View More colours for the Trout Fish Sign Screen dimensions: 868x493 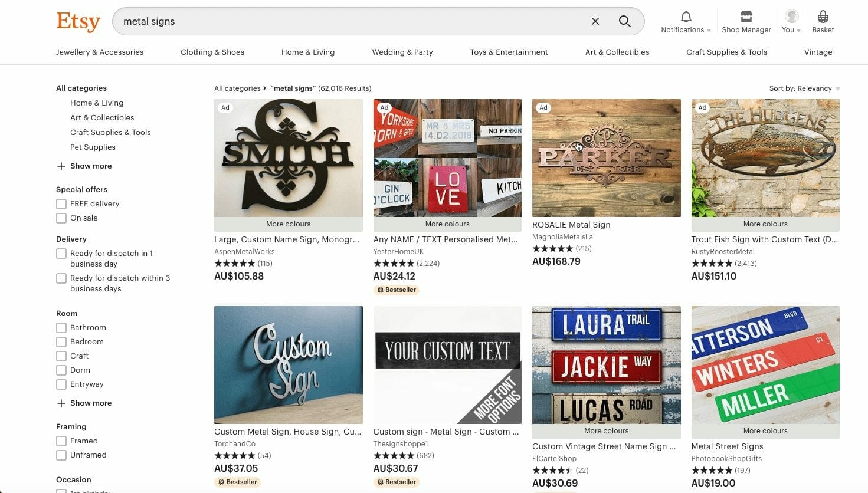765,224
